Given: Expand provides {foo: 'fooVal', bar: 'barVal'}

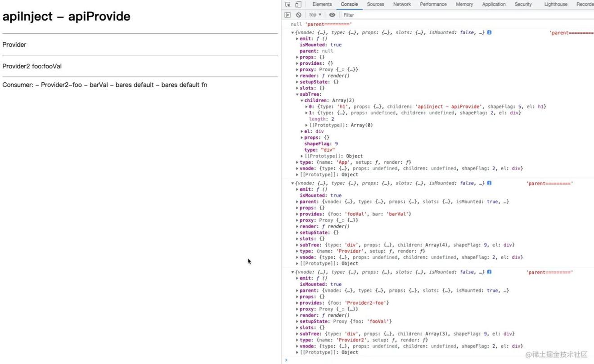Looking at the screenshot, I should click(x=297, y=214).
